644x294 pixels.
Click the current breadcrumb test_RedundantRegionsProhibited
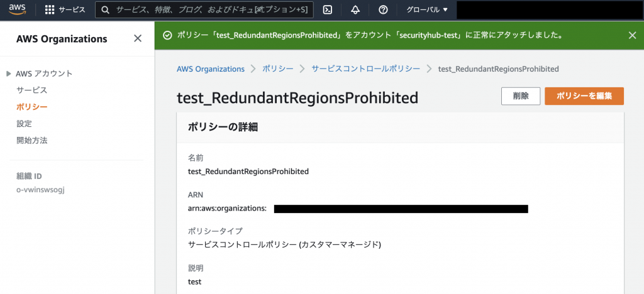498,69
